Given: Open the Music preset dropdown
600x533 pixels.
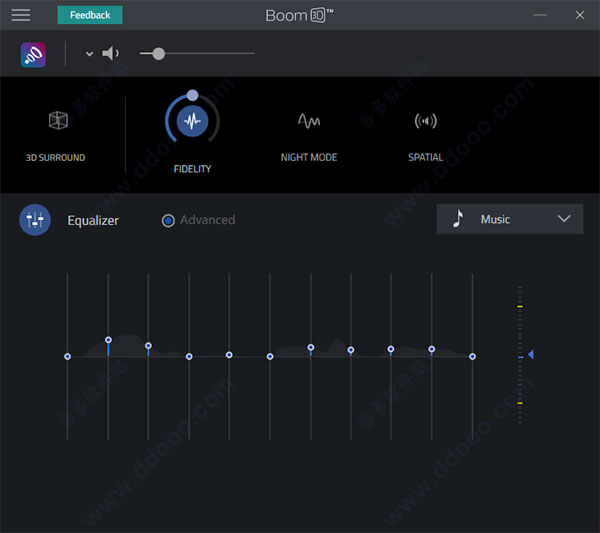Looking at the screenshot, I should click(510, 219).
